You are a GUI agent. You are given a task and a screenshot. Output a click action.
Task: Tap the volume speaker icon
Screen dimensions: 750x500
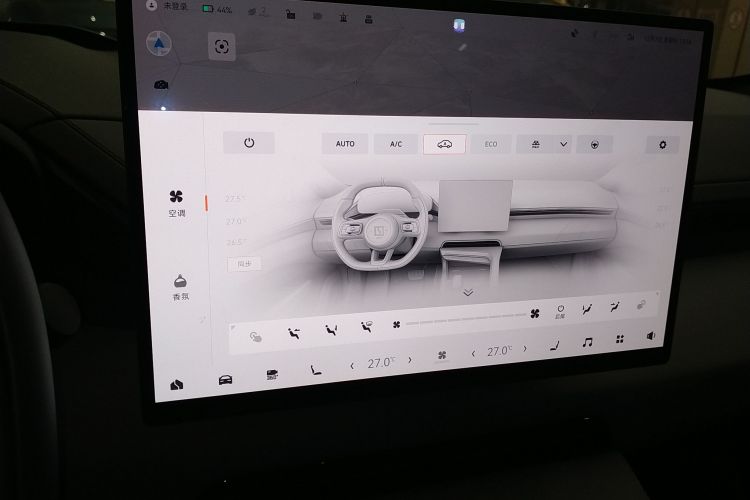651,336
